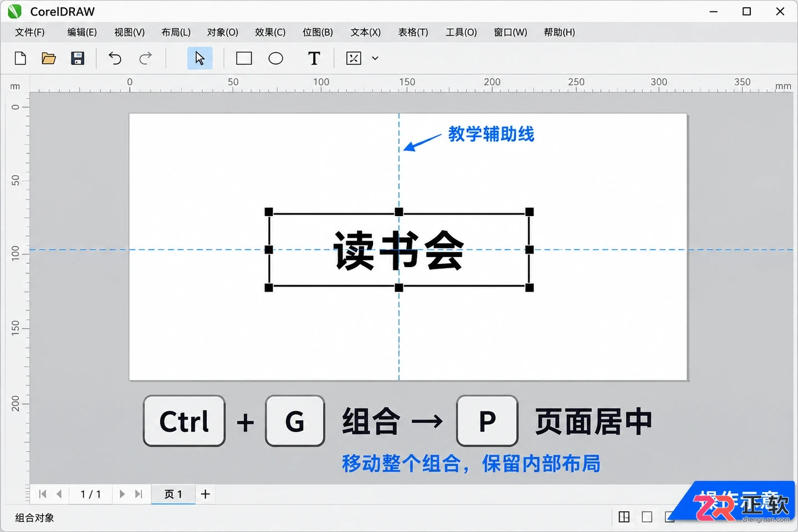Save the document using the floppy disk icon
Image resolution: width=798 pixels, height=532 pixels.
(78, 58)
